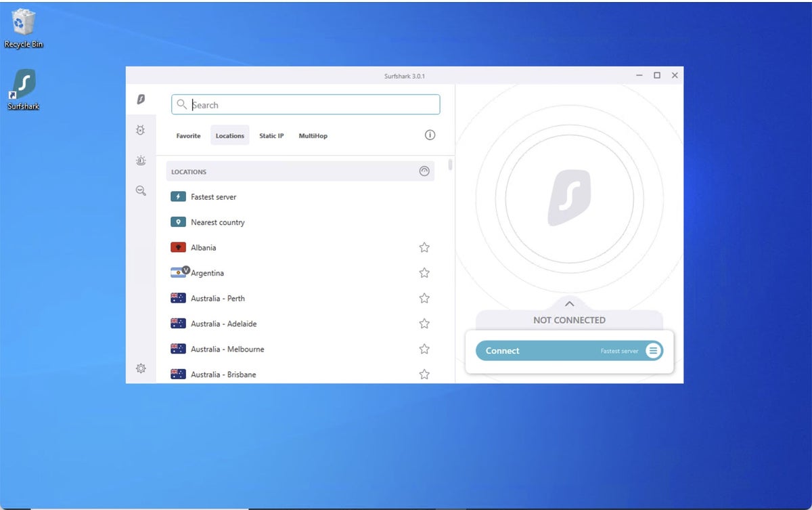812x510 pixels.
Task: Add Australia - Brisbane to favorites via star
Action: (424, 374)
